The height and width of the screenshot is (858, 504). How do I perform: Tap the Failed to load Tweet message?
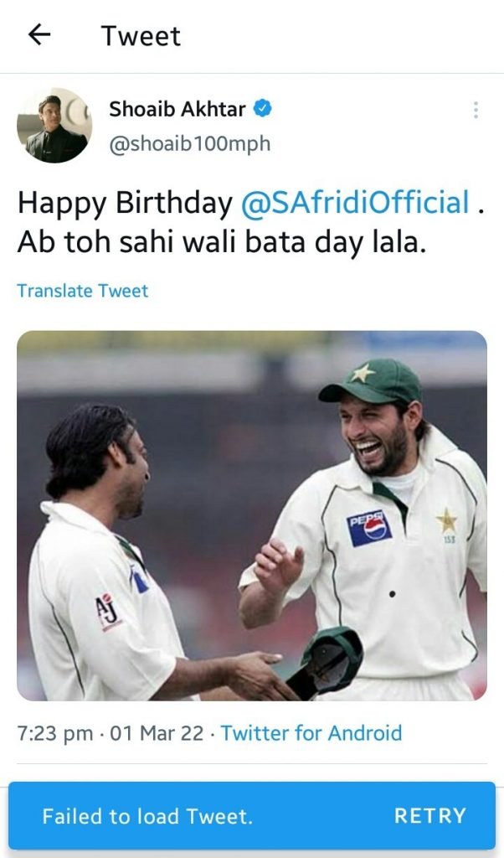147,816
